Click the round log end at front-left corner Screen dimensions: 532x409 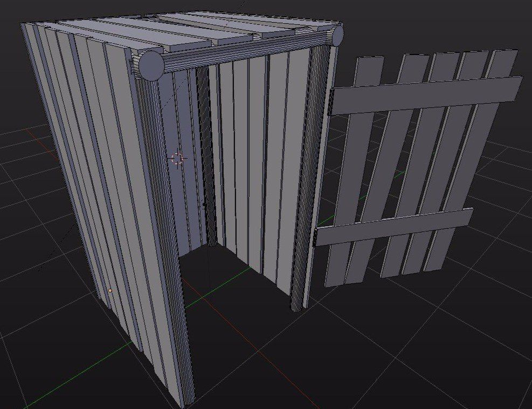click(x=151, y=66)
